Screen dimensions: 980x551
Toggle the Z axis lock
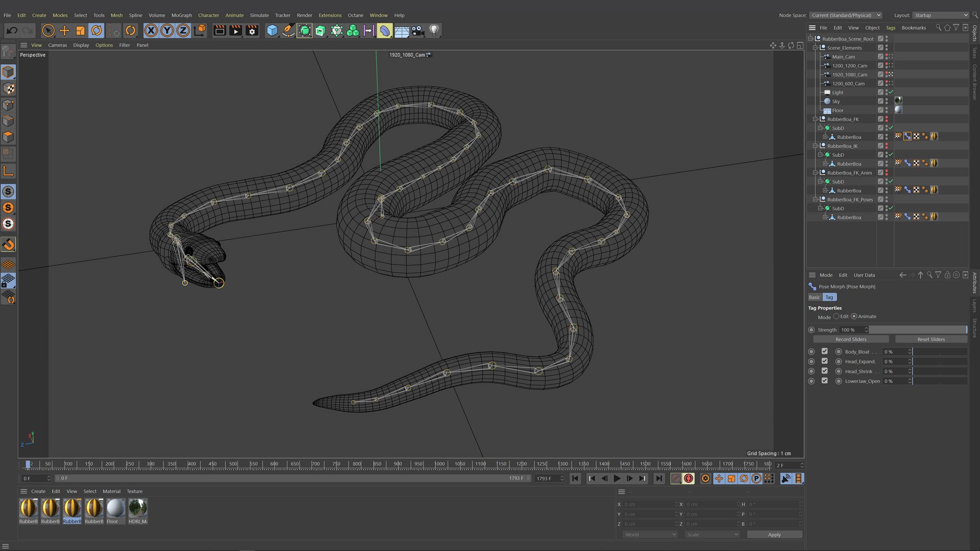pos(183,31)
